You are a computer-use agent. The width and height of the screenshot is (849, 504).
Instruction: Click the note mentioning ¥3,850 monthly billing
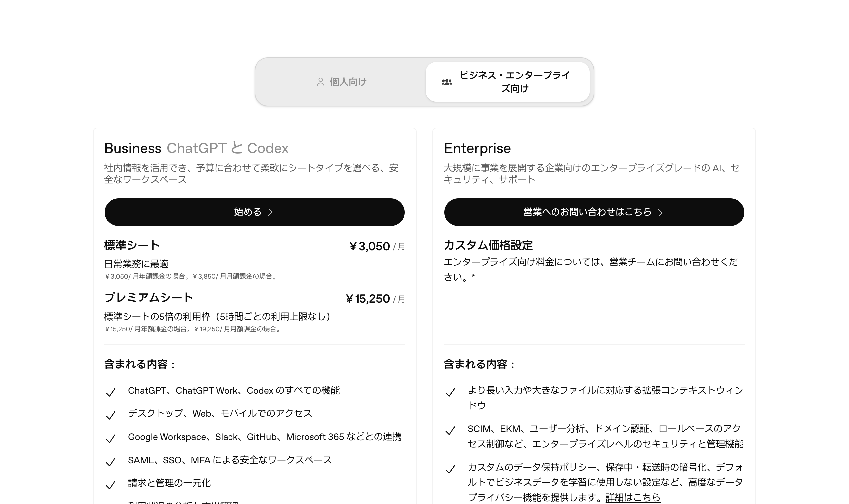(x=192, y=276)
